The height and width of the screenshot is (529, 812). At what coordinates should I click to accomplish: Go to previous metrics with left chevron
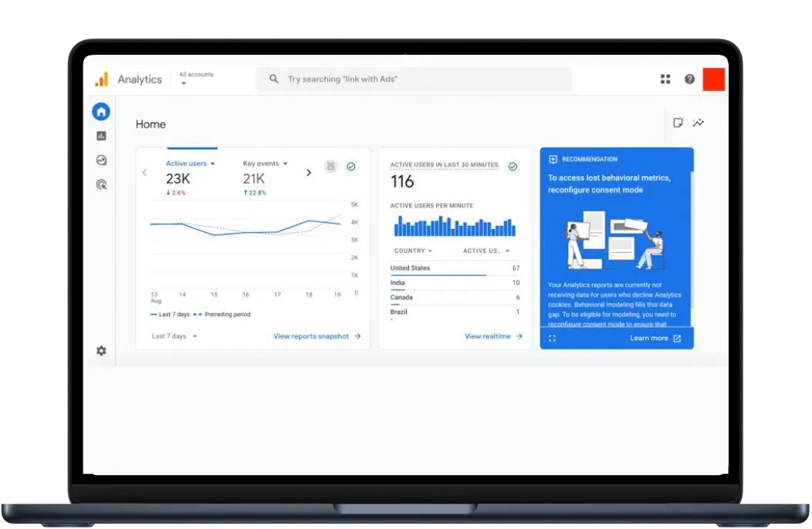[x=144, y=173]
